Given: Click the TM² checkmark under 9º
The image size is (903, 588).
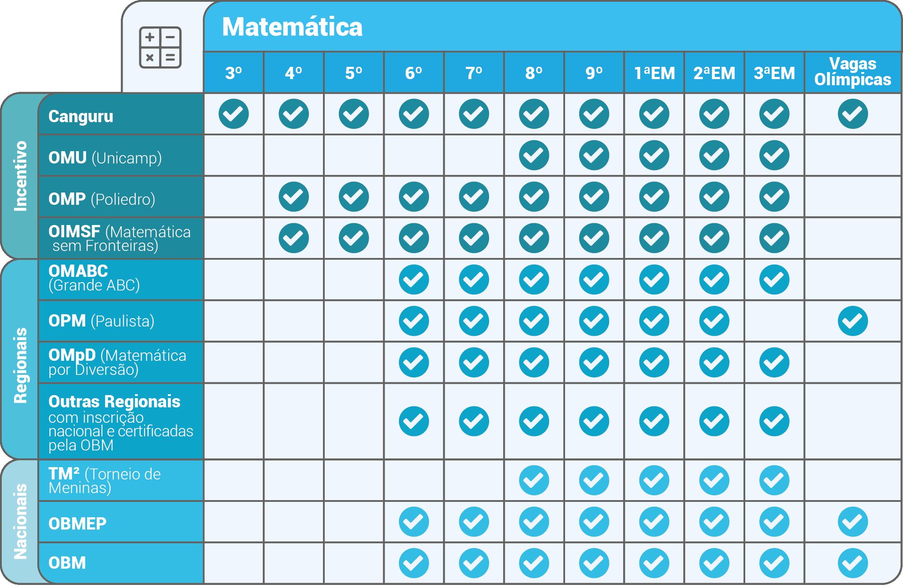Looking at the screenshot, I should [594, 481].
